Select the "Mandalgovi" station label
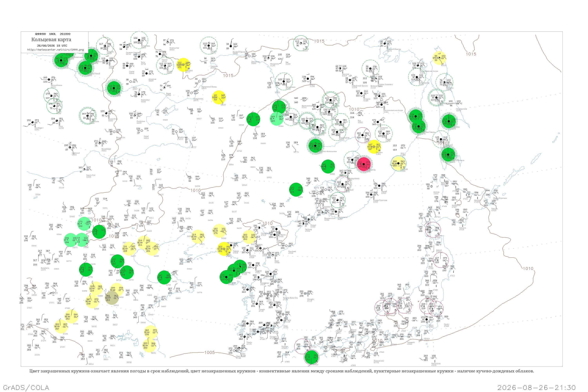The width and height of the screenshot is (588, 392). point(39,128)
